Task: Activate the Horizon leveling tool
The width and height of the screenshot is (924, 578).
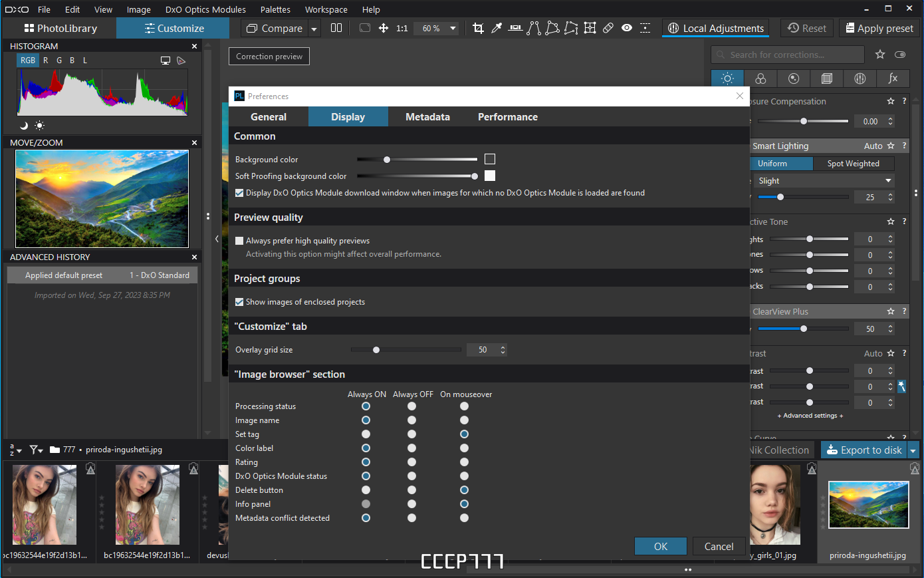Action: pyautogui.click(x=515, y=28)
